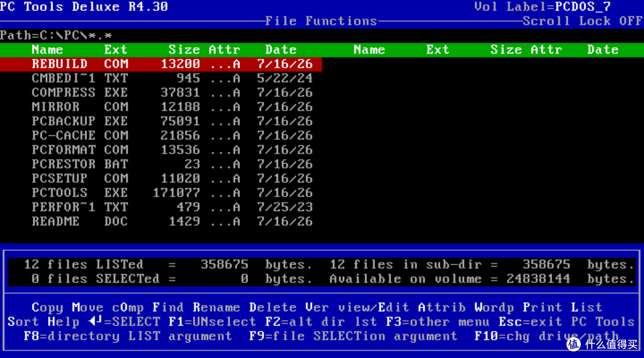The width and height of the screenshot is (644, 358).
Task: Click the left Ext column header
Action: point(116,50)
